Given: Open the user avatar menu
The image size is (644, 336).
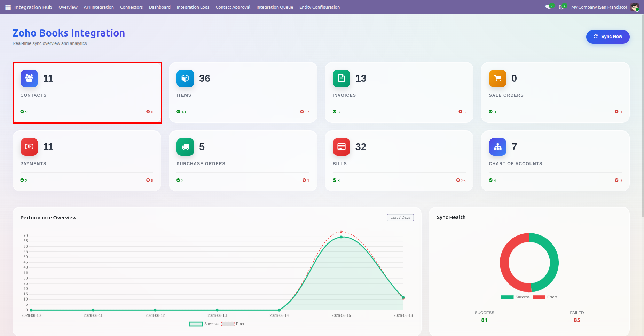Looking at the screenshot, I should [635, 7].
